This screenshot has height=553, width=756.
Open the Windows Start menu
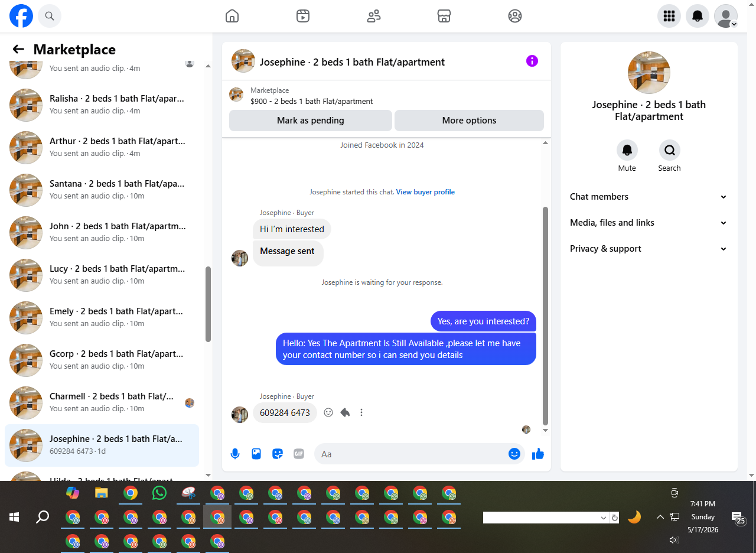(x=14, y=518)
